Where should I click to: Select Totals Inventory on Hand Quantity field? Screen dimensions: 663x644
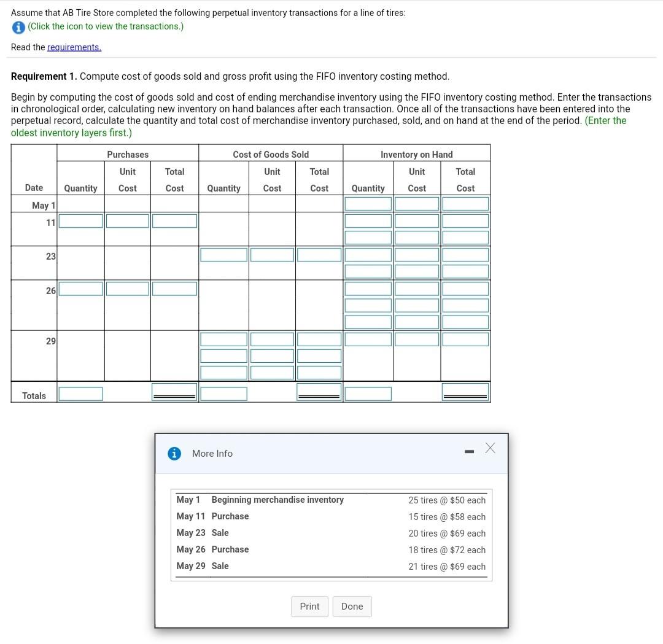[368, 394]
